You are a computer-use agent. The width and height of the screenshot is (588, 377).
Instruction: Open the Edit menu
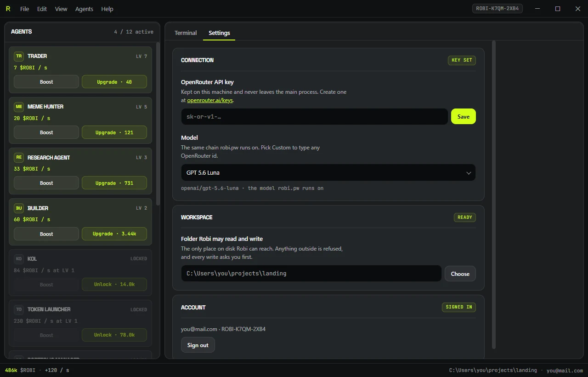click(42, 9)
